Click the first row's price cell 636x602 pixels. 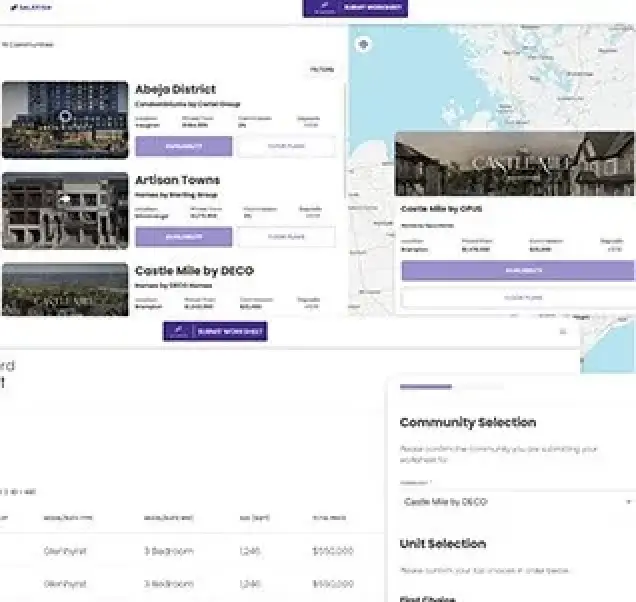[333, 551]
